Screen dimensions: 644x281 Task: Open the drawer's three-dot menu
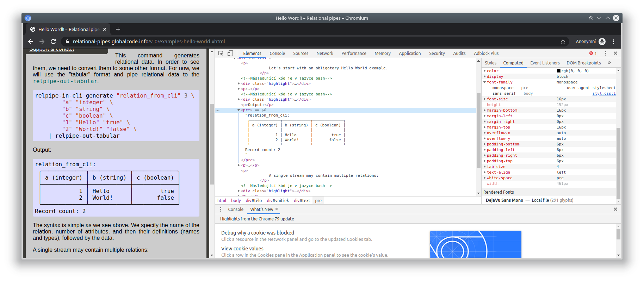(221, 210)
